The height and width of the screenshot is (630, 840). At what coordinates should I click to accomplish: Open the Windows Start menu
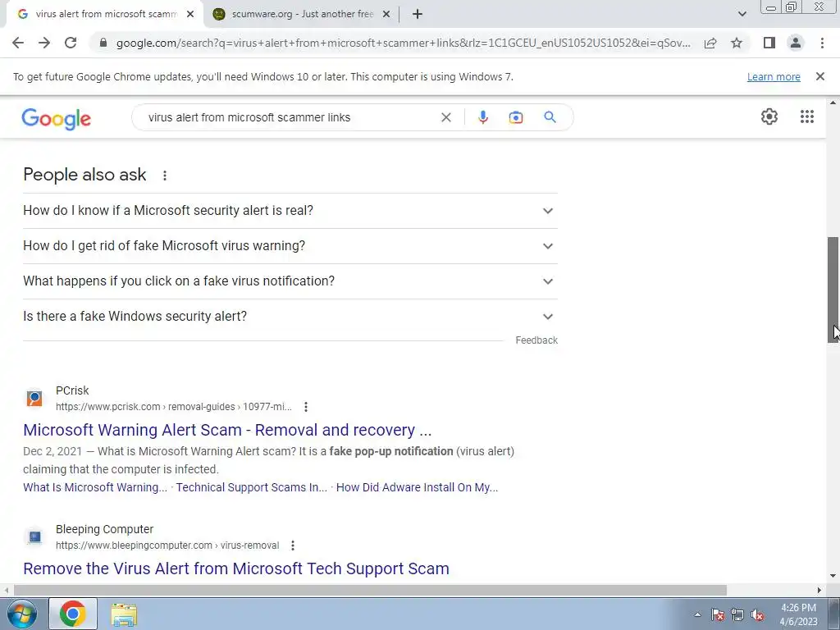click(21, 614)
